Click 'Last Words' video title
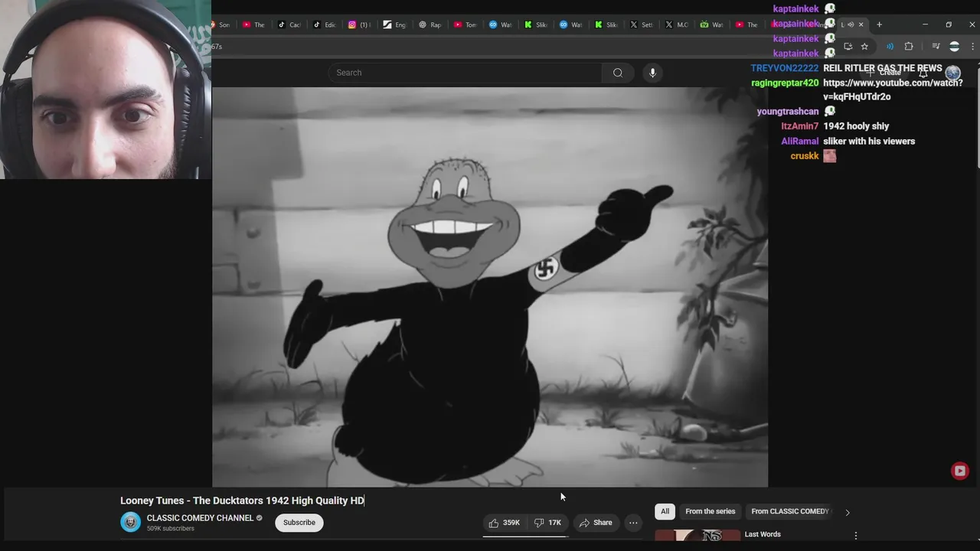 (763, 534)
